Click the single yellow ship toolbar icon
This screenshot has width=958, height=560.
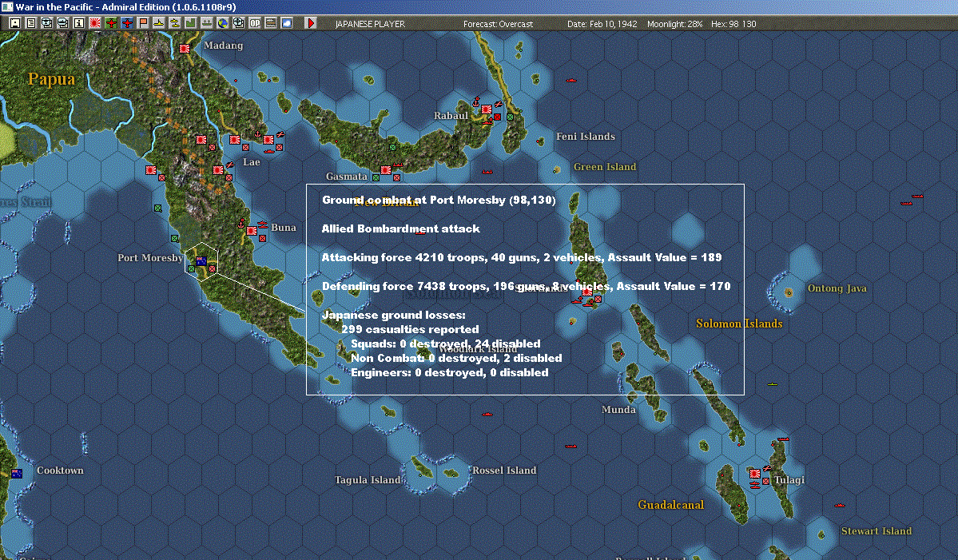(158, 23)
